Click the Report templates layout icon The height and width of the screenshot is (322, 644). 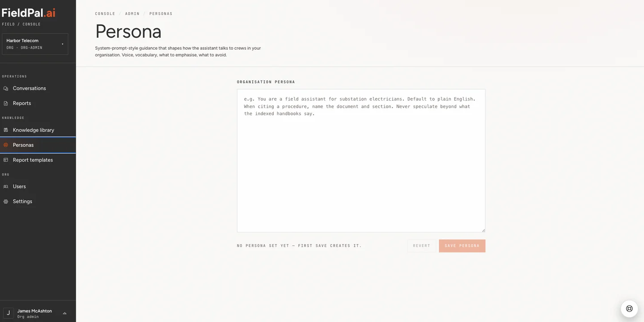[x=6, y=160]
